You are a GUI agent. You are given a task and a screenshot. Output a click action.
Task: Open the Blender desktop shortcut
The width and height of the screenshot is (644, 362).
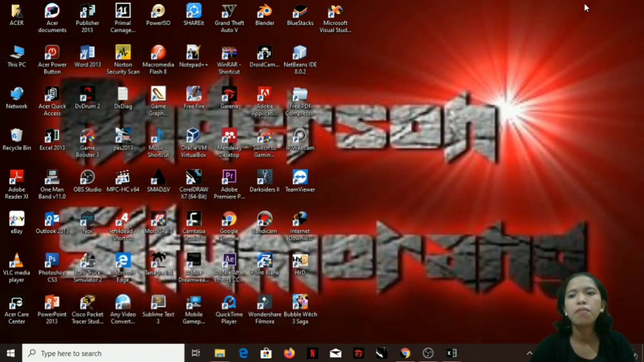[x=265, y=15]
